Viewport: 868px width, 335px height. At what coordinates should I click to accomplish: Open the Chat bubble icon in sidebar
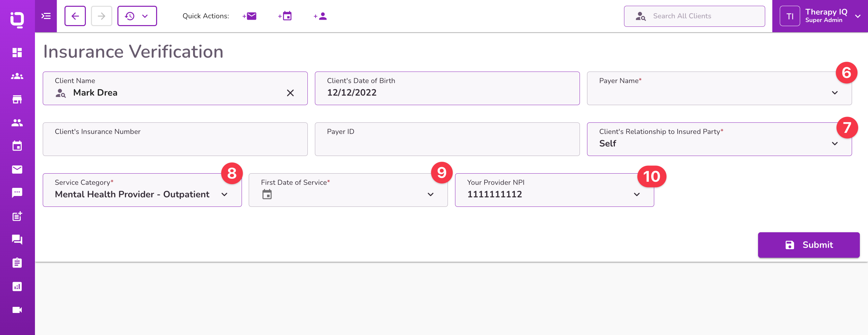[17, 193]
